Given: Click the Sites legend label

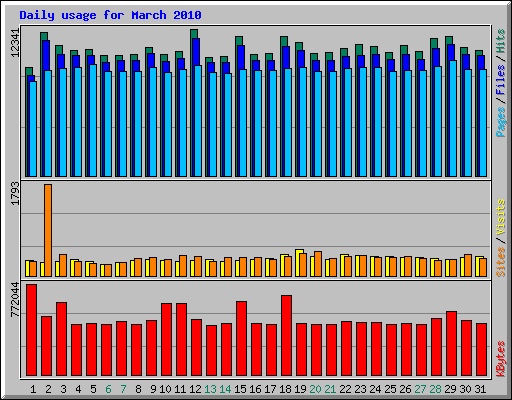Looking at the screenshot, I should tap(501, 262).
